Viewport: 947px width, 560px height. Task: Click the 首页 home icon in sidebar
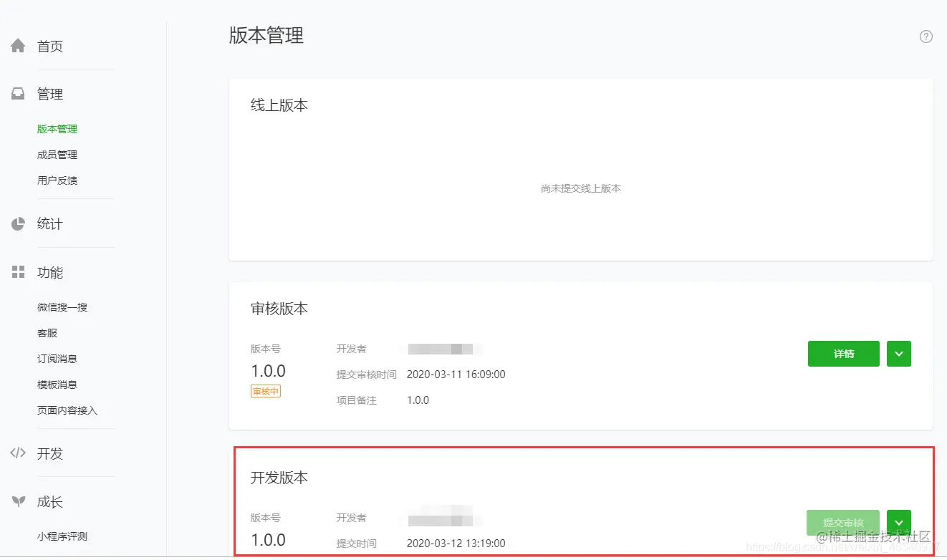coord(17,45)
